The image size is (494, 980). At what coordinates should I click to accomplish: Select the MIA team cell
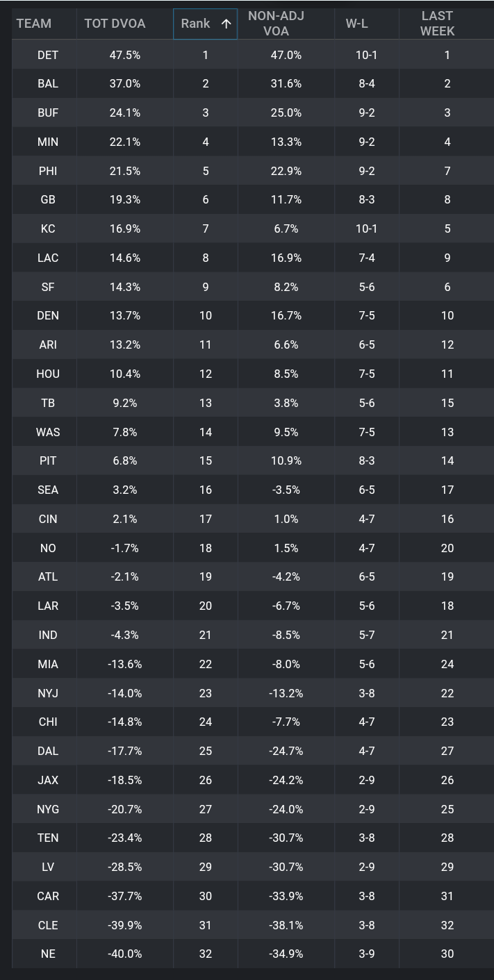point(48,664)
